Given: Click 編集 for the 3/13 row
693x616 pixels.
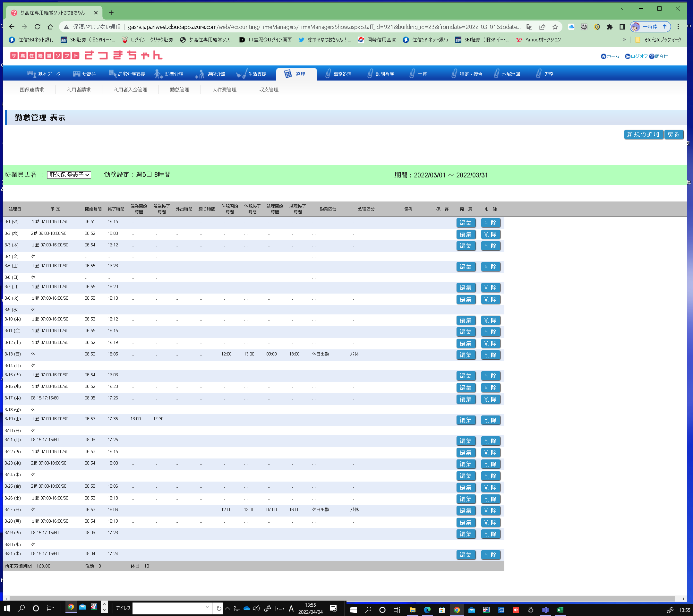Looking at the screenshot, I should point(466,355).
